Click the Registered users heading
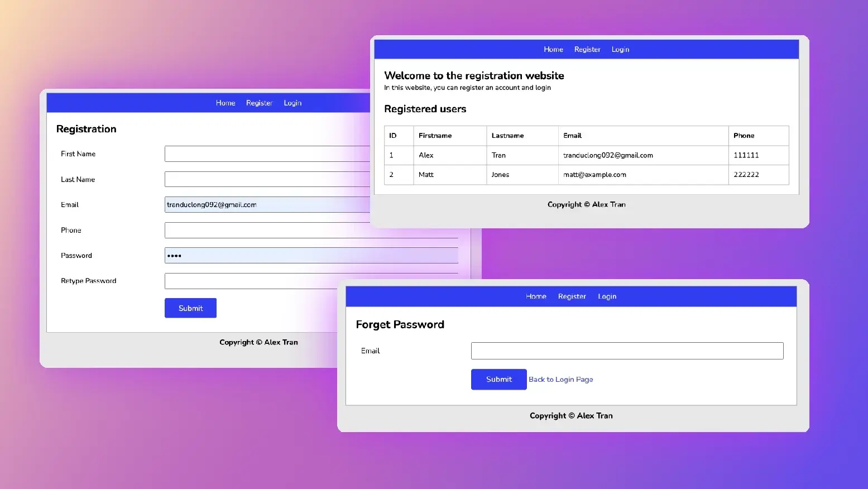This screenshot has height=489, width=868. tap(425, 109)
